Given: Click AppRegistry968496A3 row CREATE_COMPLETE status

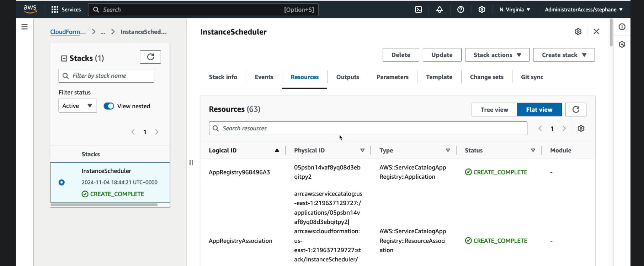Looking at the screenshot, I should [x=496, y=172].
